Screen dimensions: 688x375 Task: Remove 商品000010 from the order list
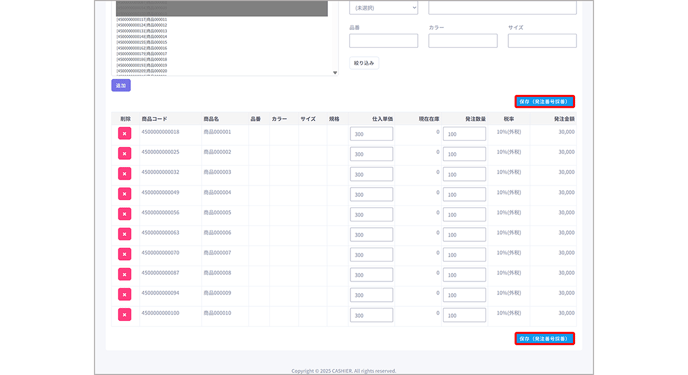pyautogui.click(x=125, y=314)
